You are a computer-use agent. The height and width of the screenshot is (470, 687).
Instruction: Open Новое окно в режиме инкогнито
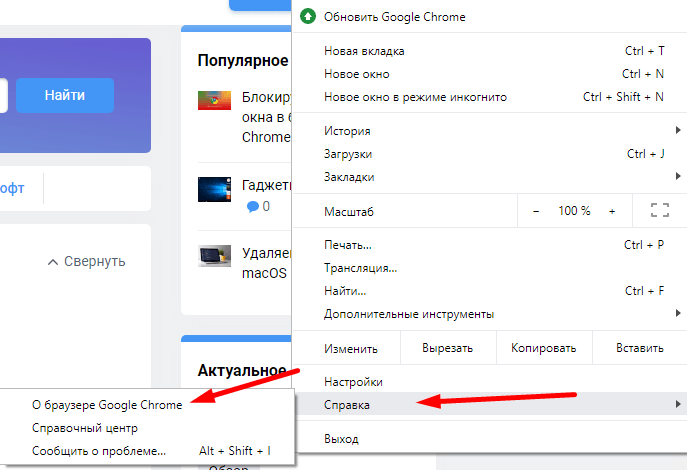point(489,97)
